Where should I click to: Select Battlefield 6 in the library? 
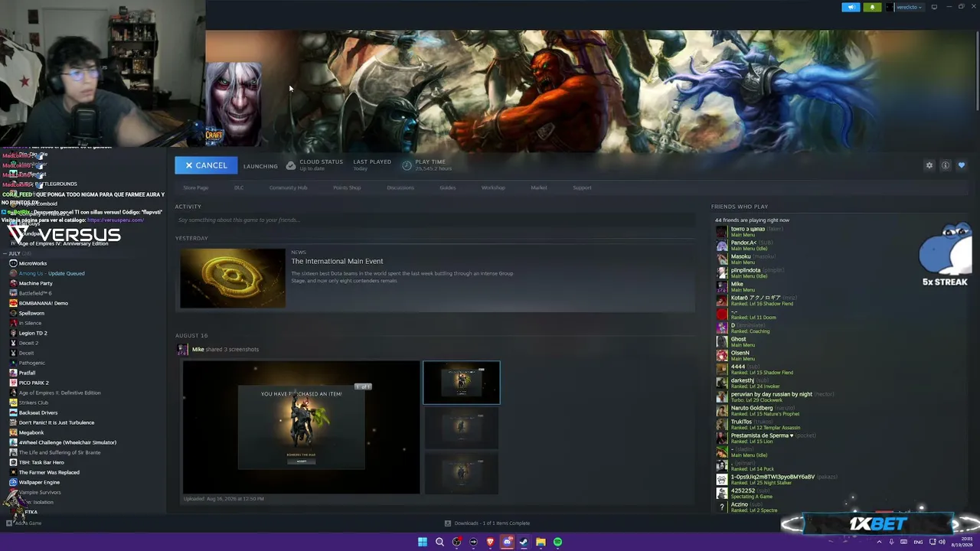point(35,293)
